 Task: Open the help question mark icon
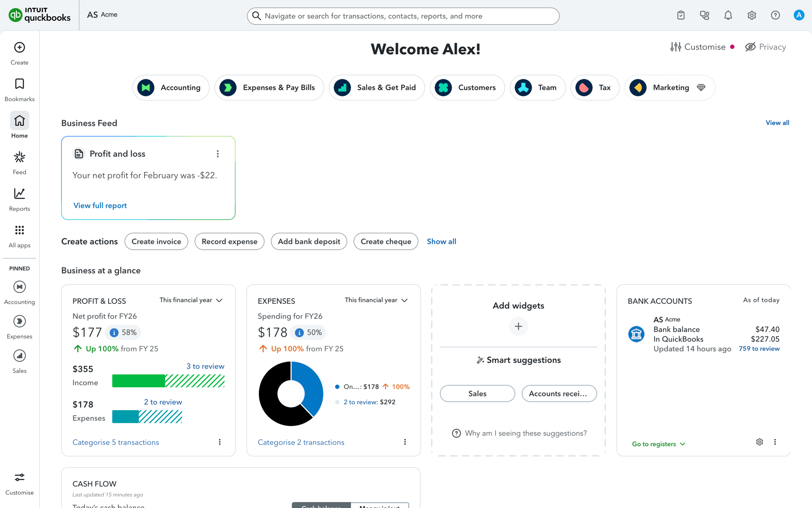(776, 15)
